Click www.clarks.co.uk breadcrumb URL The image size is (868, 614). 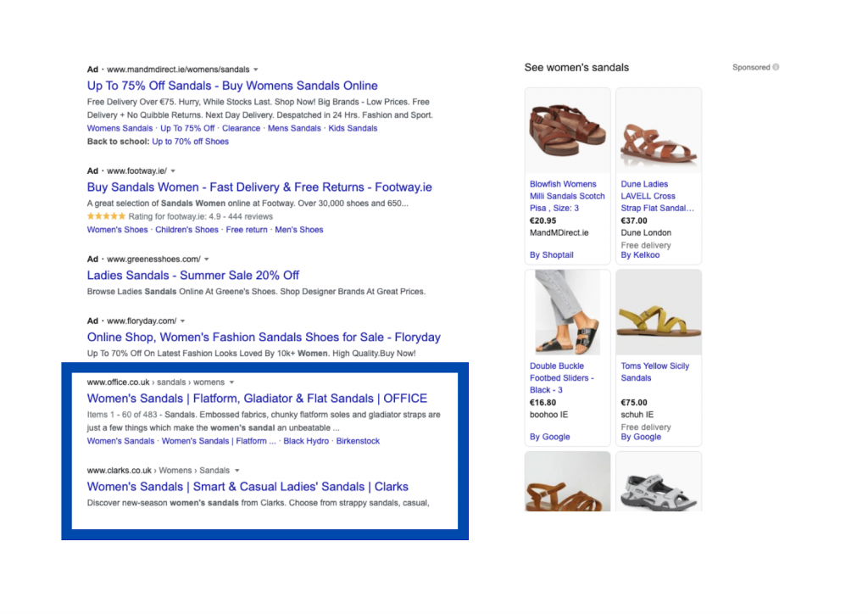point(159,471)
